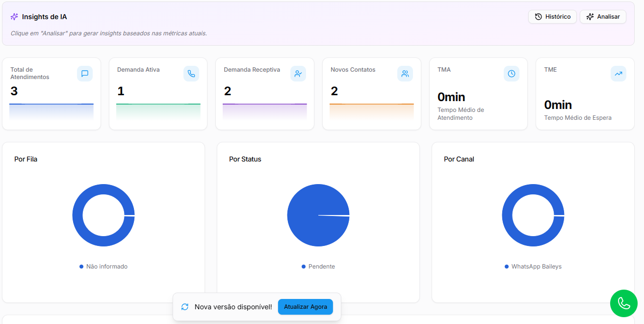
Task: Click the orange sparkline in Novos Contatos
Action: click(372, 111)
